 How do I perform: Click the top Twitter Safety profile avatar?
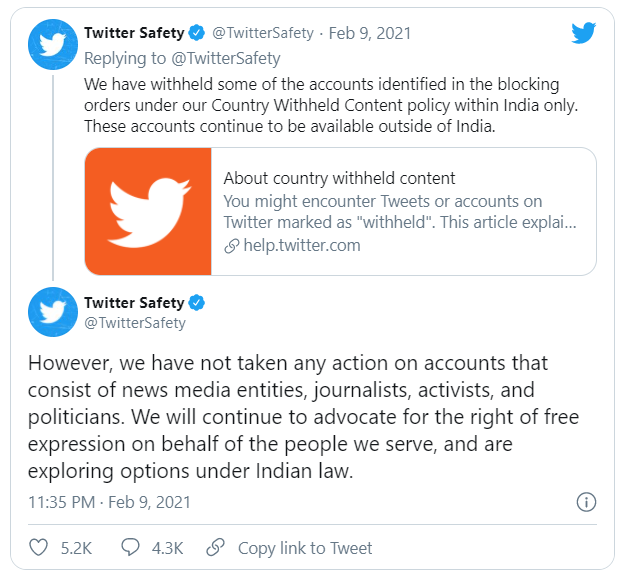coord(53,44)
